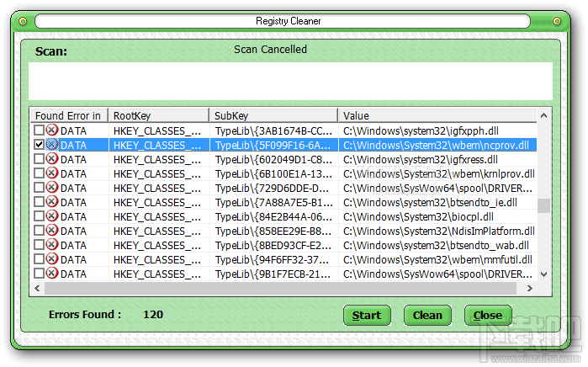Click the error icon in the ncprov.dll row

(x=52, y=145)
